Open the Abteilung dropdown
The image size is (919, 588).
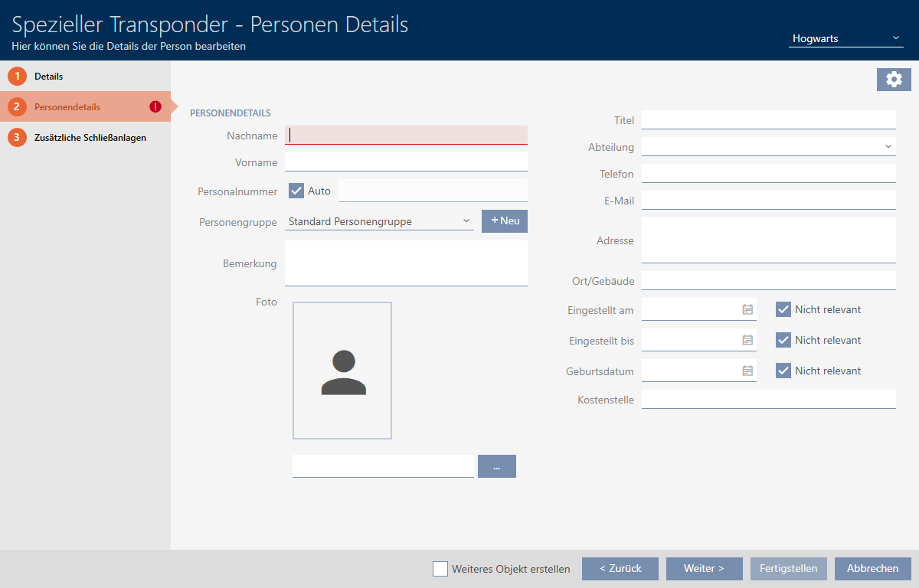point(768,146)
